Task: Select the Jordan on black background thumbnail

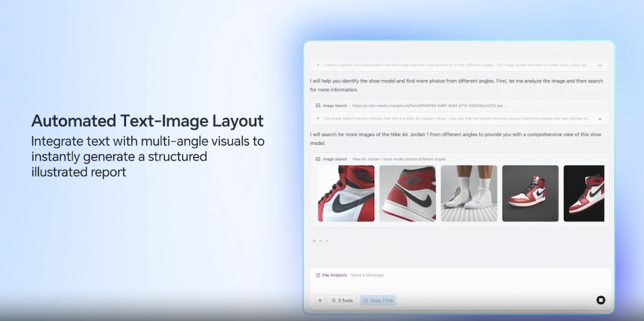Action: 584,193
